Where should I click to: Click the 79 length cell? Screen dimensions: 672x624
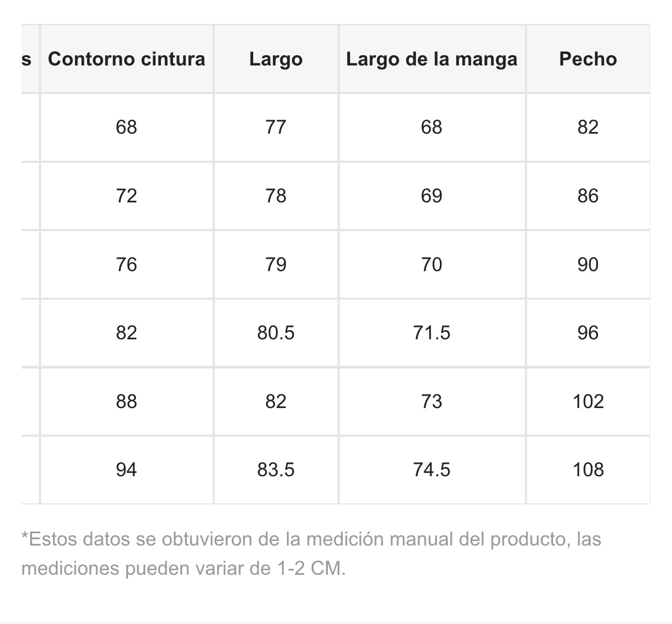tap(276, 264)
